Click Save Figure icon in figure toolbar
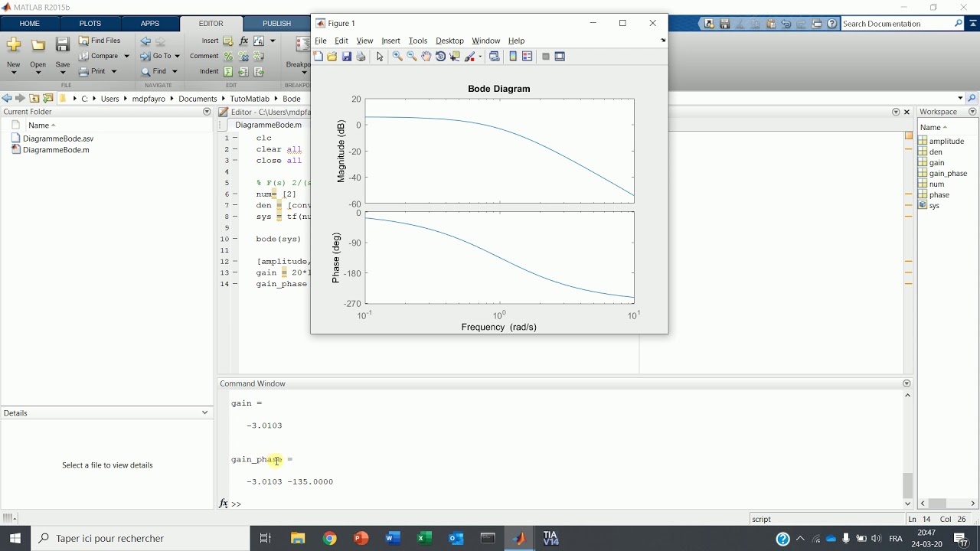 tap(347, 57)
